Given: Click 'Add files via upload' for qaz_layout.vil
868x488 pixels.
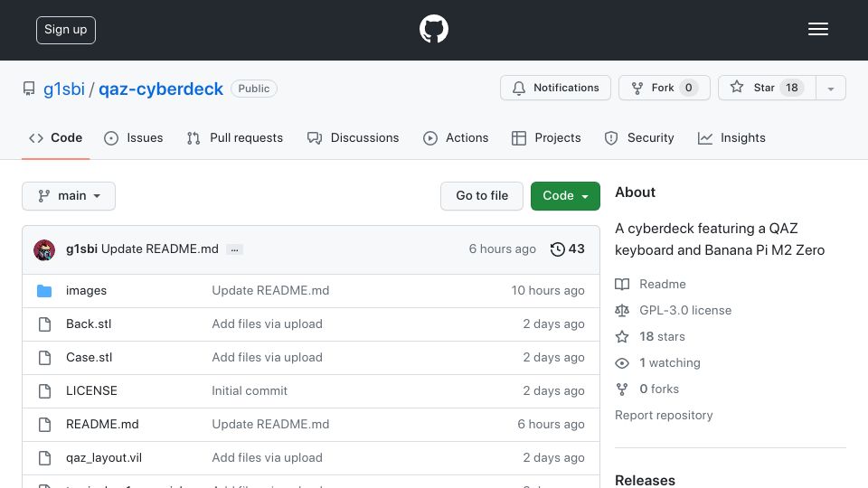Looking at the screenshot, I should click(267, 457).
